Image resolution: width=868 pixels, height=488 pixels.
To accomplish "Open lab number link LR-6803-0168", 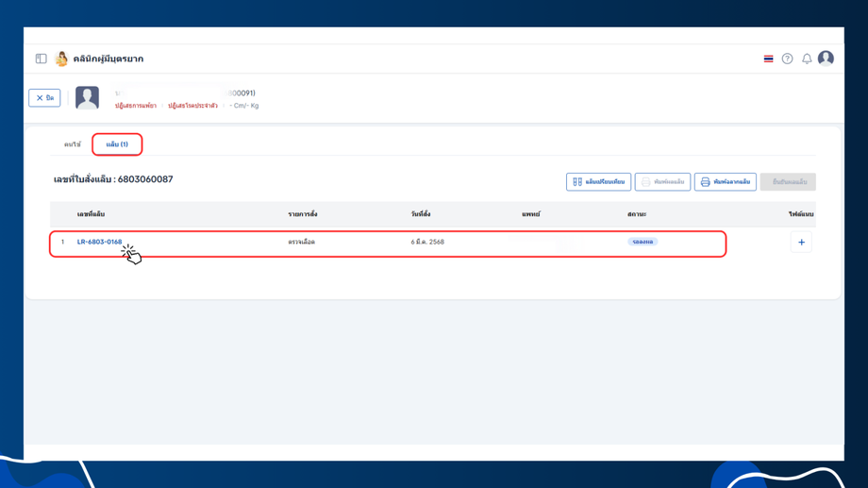I will click(x=100, y=242).
